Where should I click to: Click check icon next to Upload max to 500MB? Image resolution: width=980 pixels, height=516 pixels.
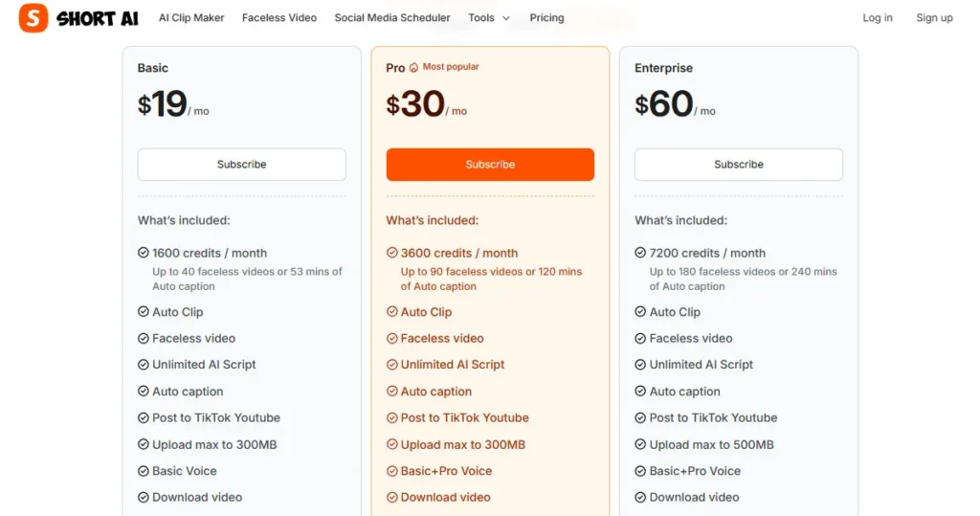641,445
